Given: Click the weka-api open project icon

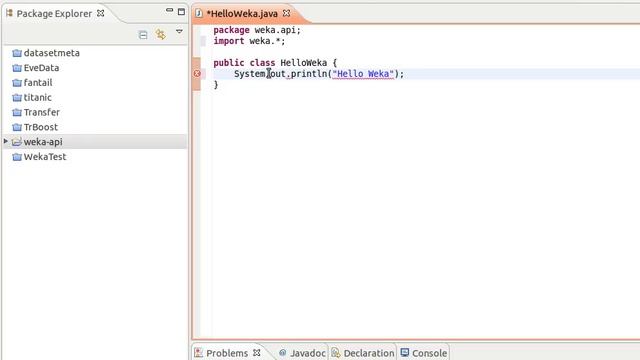Looking at the screenshot, I should tap(17, 142).
